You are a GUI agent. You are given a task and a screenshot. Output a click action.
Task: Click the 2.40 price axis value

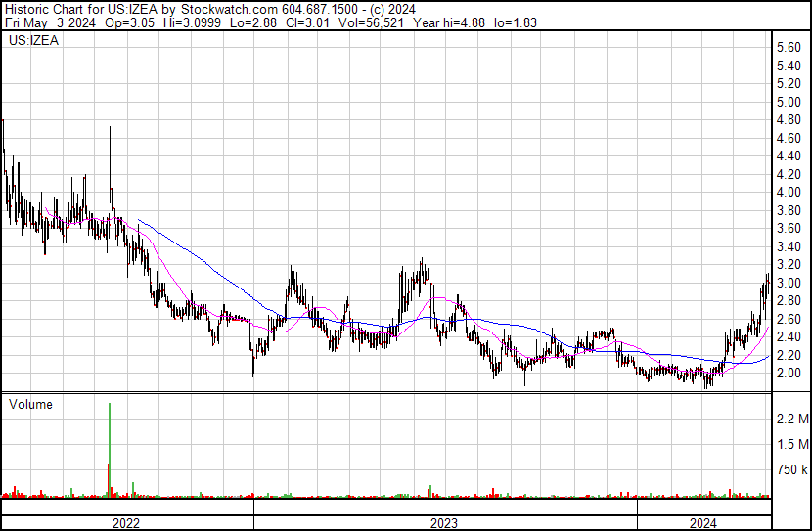tap(789, 337)
